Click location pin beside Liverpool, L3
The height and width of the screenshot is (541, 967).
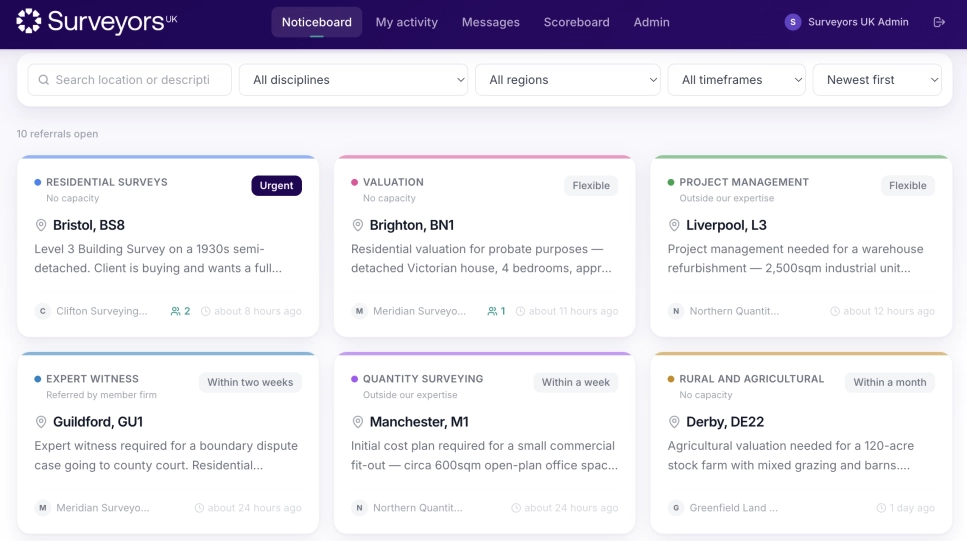pyautogui.click(x=674, y=225)
